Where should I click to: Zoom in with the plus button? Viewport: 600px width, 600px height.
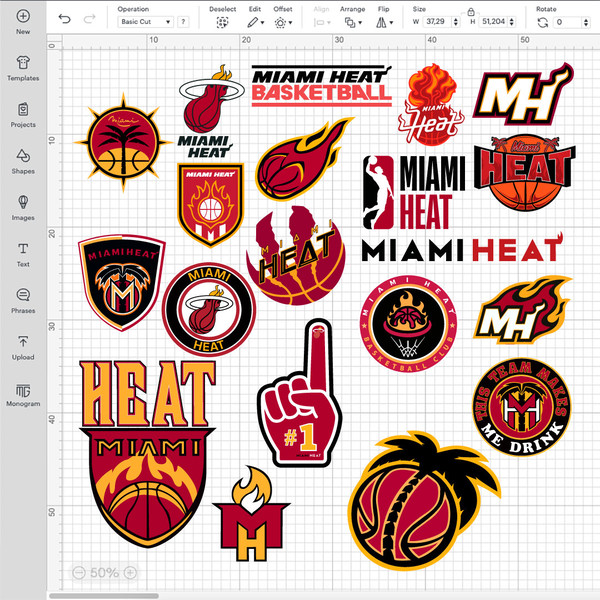(130, 572)
